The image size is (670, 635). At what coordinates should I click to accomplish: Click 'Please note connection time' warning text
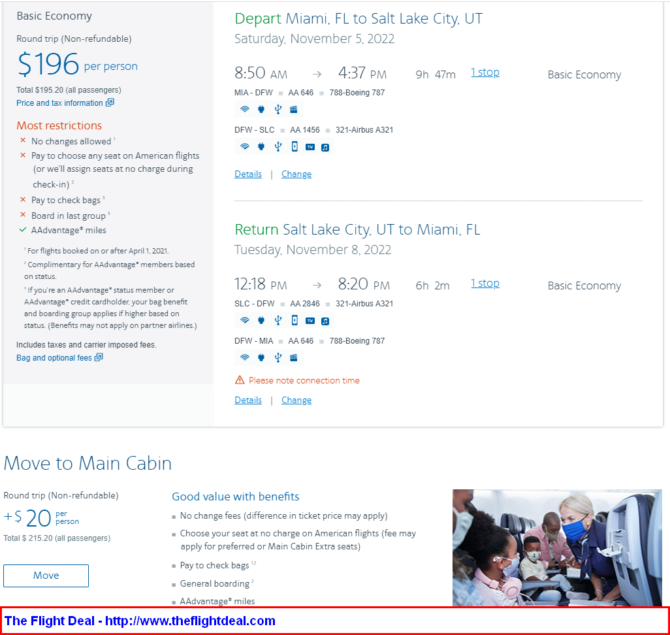(x=304, y=380)
